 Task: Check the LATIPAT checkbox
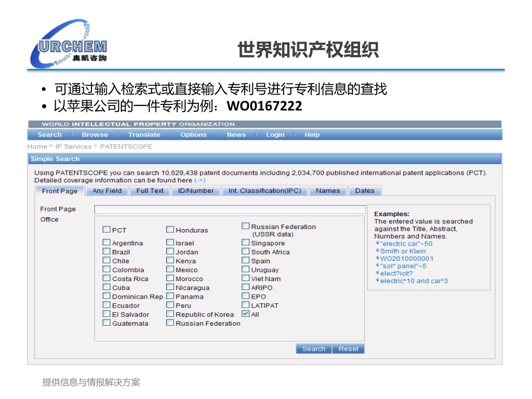pos(246,304)
